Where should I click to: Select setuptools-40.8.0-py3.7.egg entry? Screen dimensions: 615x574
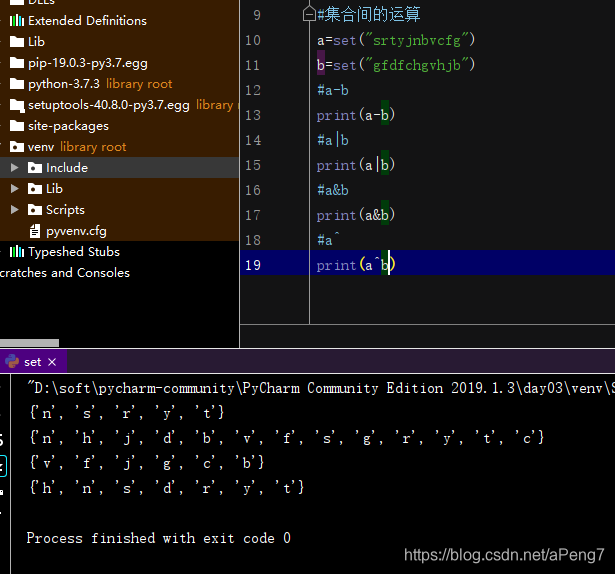tap(109, 105)
